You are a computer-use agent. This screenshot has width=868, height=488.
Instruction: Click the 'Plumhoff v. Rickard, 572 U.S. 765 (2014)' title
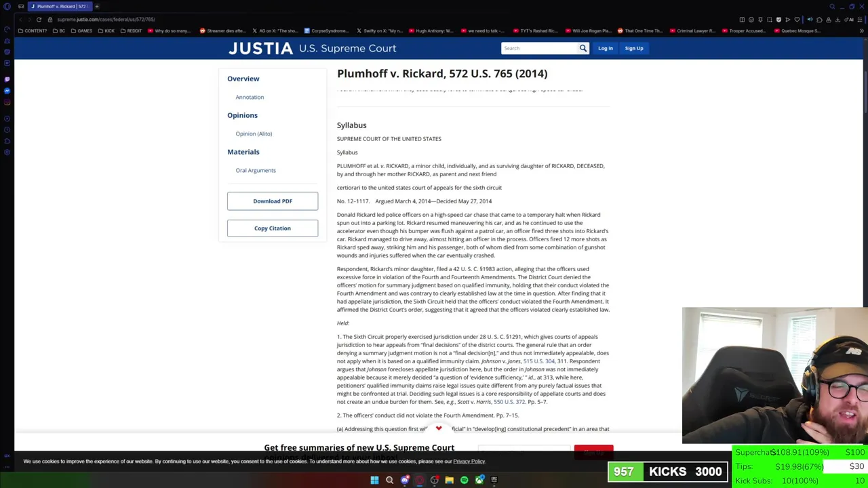[442, 73]
